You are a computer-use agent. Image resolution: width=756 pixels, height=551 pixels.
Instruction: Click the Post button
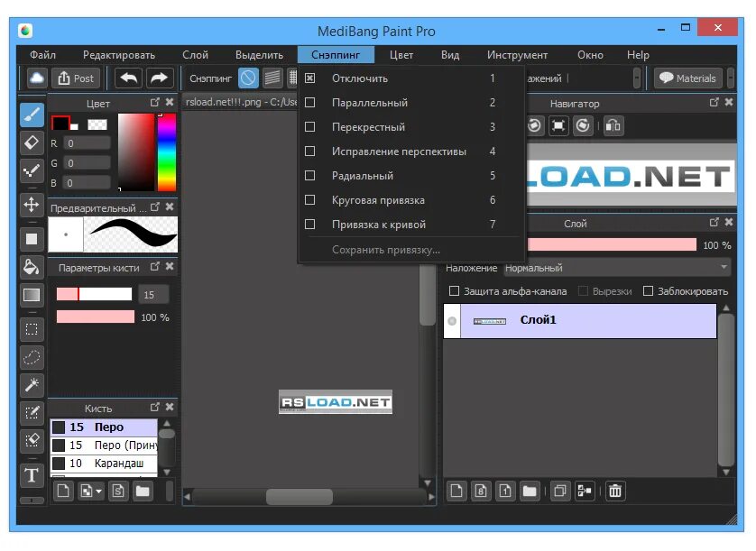coord(76,78)
